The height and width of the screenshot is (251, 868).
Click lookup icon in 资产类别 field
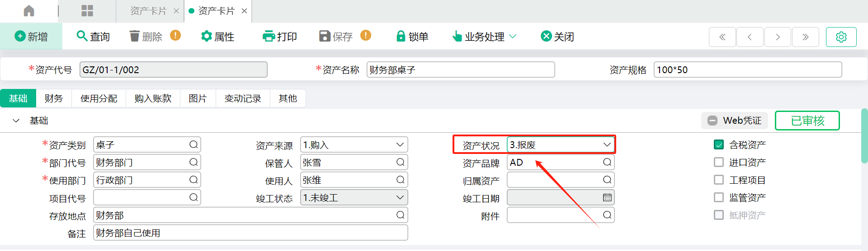pos(193,144)
